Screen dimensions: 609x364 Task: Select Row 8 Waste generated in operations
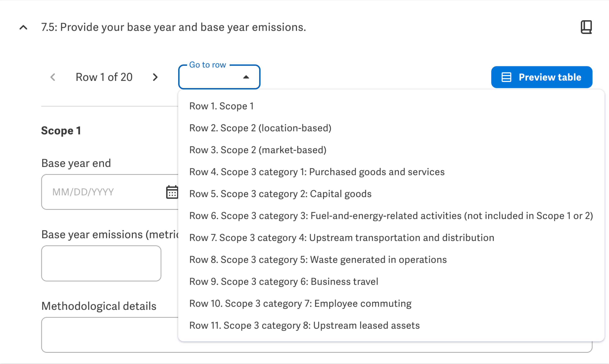point(391,259)
